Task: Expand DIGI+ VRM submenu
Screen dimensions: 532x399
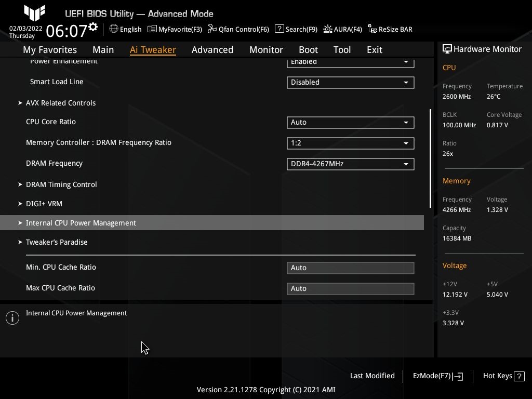Action: pyautogui.click(x=40, y=204)
